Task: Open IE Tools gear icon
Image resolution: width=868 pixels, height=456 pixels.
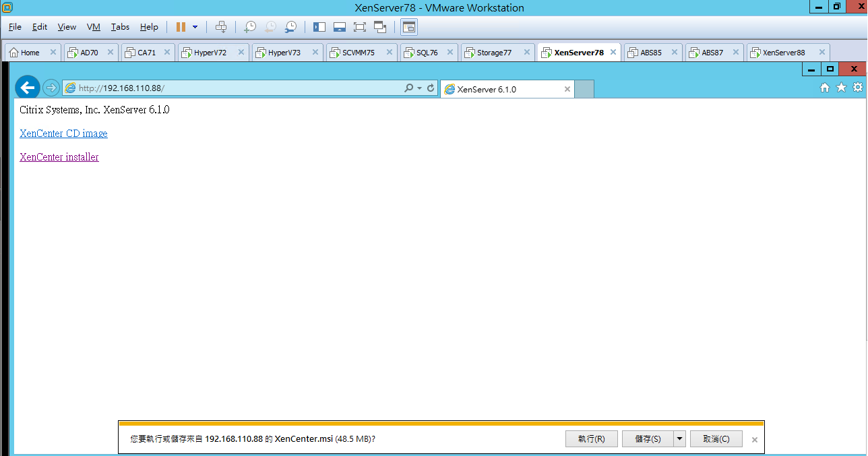Action: [x=857, y=88]
